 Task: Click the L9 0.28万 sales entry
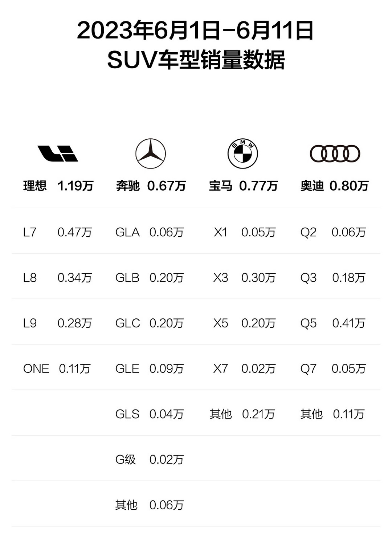(x=57, y=323)
